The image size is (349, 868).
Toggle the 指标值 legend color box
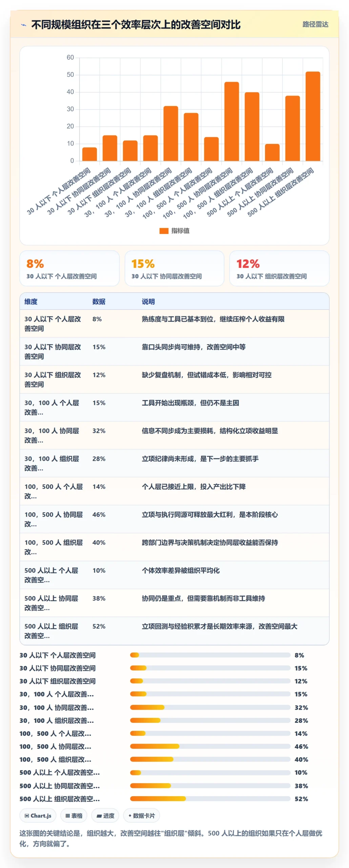(x=164, y=231)
